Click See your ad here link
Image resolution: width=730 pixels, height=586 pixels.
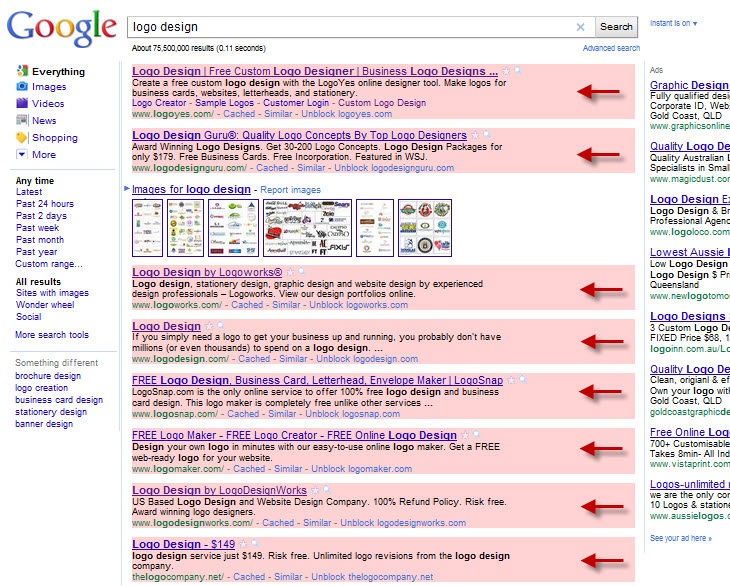click(681, 538)
